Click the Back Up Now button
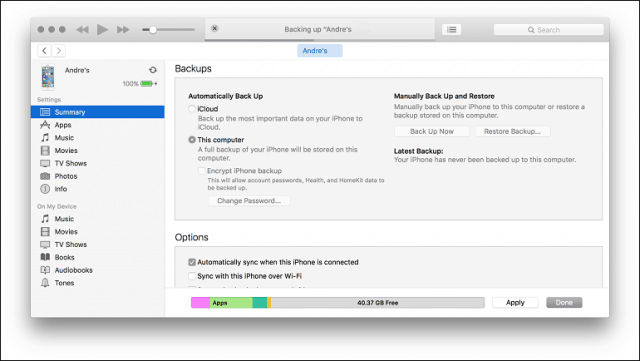 coord(432,131)
